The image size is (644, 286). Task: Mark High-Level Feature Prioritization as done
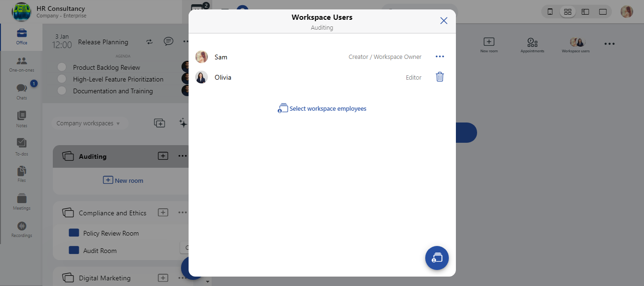tap(62, 79)
